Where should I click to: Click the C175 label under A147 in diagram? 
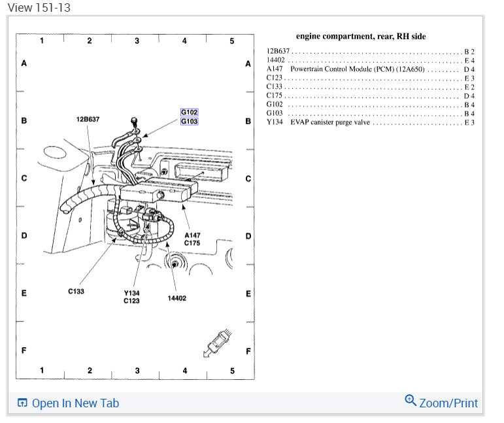coord(192,243)
